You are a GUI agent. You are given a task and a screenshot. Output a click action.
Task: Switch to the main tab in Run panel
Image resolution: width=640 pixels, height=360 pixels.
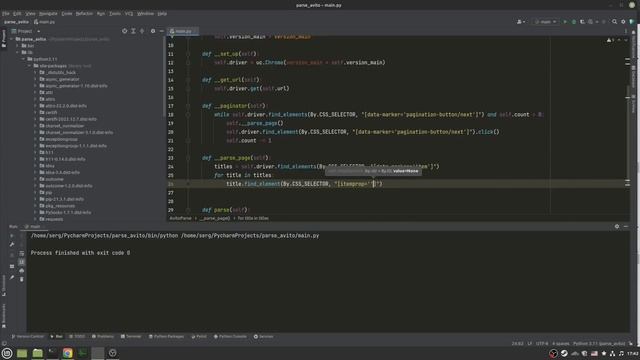coord(33,227)
